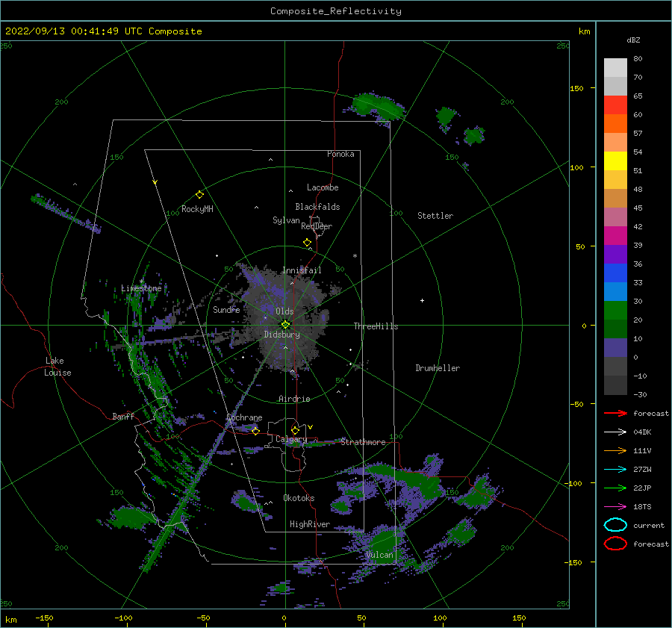The image size is (672, 628).
Task: Click the Lake Louise label
Action: tap(57, 367)
